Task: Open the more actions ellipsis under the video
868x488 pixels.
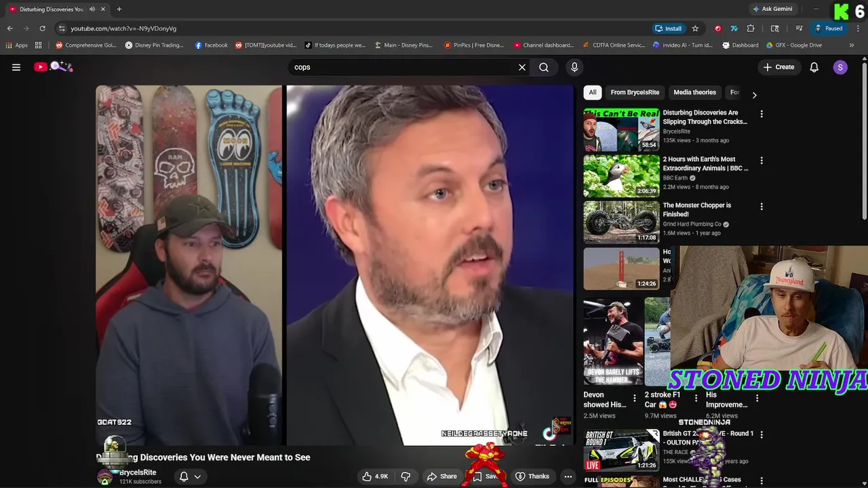Action: pyautogui.click(x=568, y=476)
